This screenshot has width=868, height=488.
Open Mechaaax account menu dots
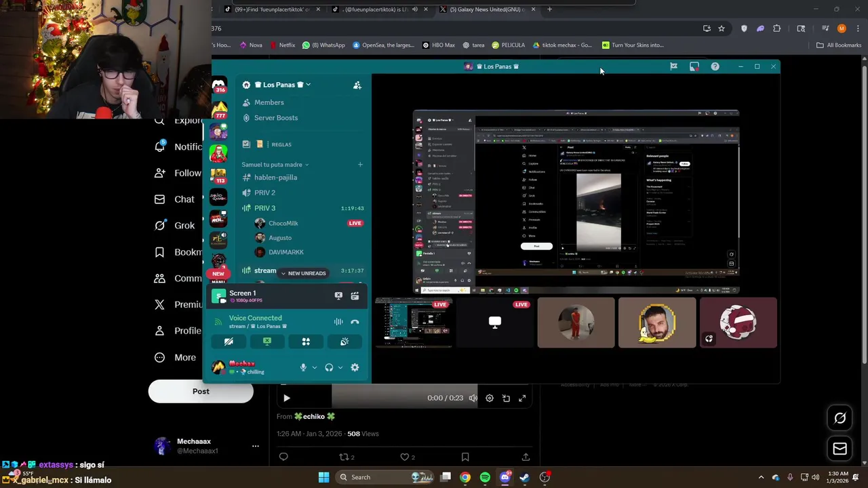(x=256, y=446)
